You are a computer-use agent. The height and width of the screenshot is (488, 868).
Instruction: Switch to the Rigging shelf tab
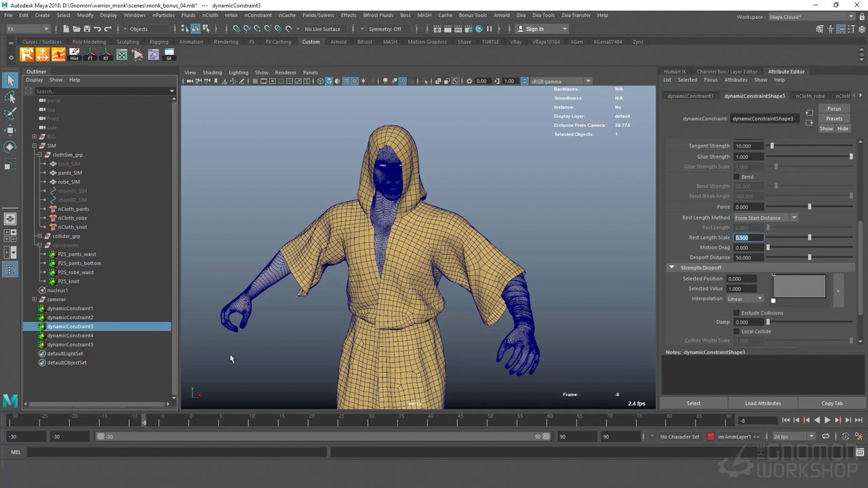click(159, 42)
